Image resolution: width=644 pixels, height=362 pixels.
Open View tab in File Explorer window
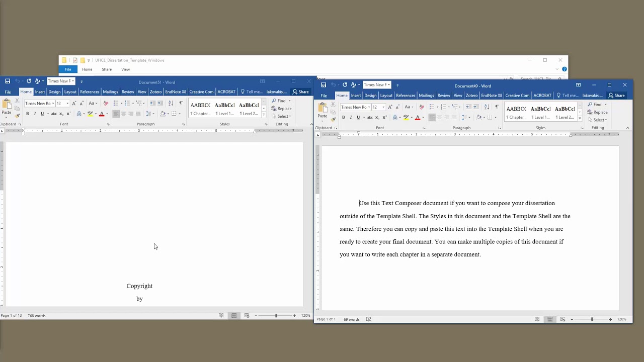(125, 69)
